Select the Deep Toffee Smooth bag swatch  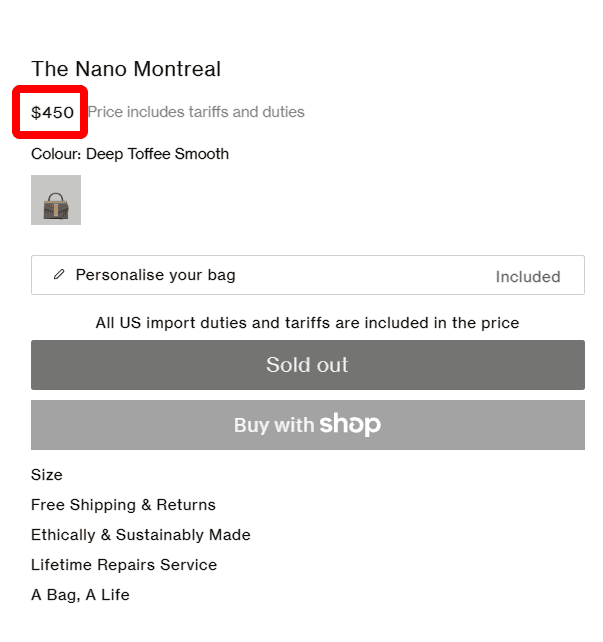pos(56,200)
